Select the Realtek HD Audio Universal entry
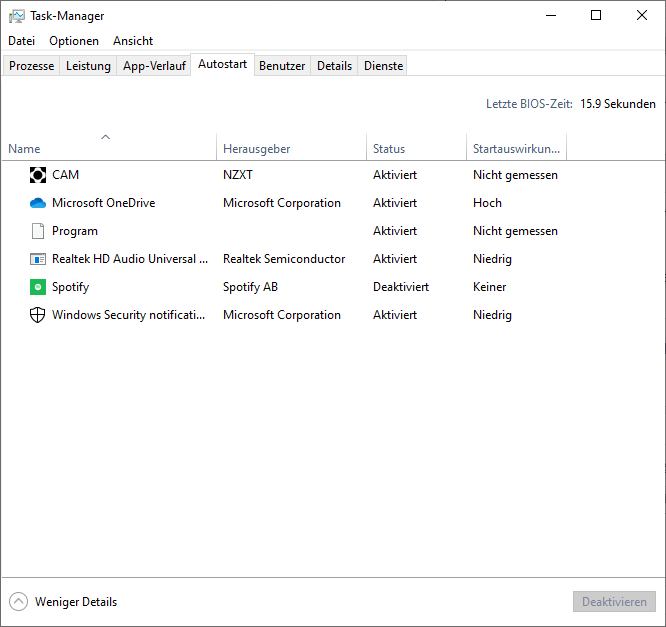Screen dimensions: 666x627 130,259
